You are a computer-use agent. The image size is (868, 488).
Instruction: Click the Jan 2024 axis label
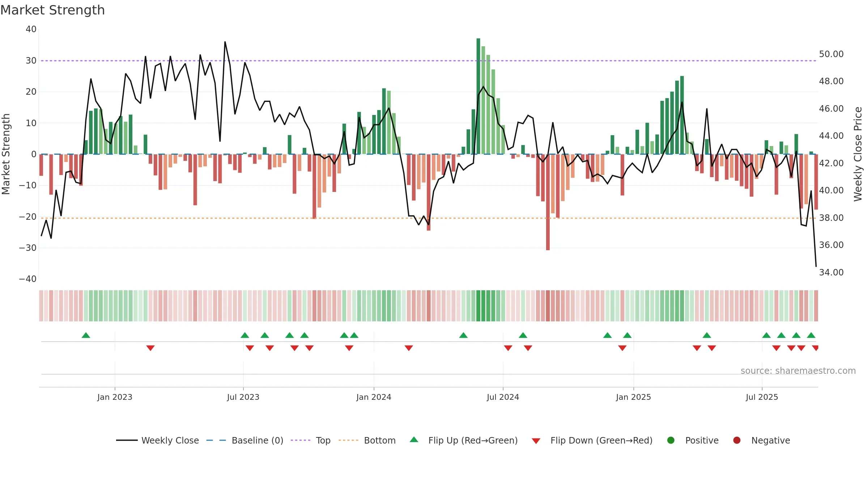coord(374,397)
